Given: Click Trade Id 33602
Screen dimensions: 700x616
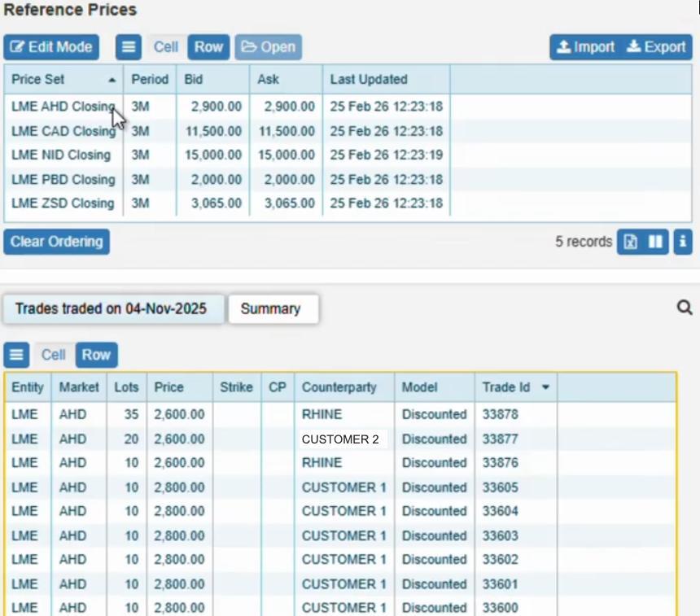Looking at the screenshot, I should [x=501, y=560].
